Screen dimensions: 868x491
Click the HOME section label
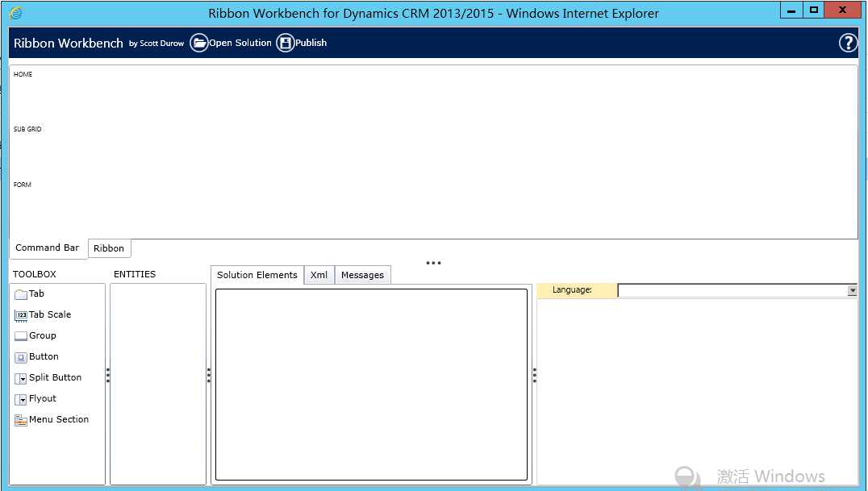pyautogui.click(x=23, y=74)
